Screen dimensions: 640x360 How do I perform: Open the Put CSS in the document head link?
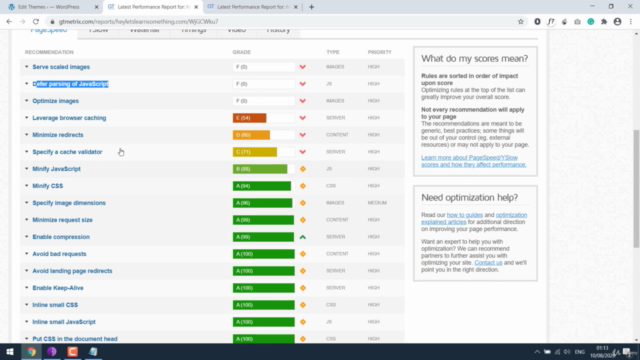(x=75, y=339)
